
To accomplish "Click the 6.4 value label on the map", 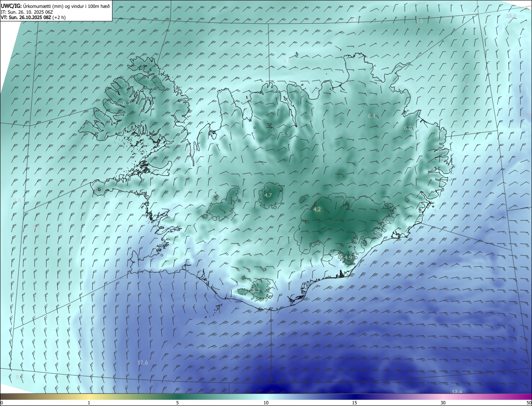I will (x=372, y=116).
